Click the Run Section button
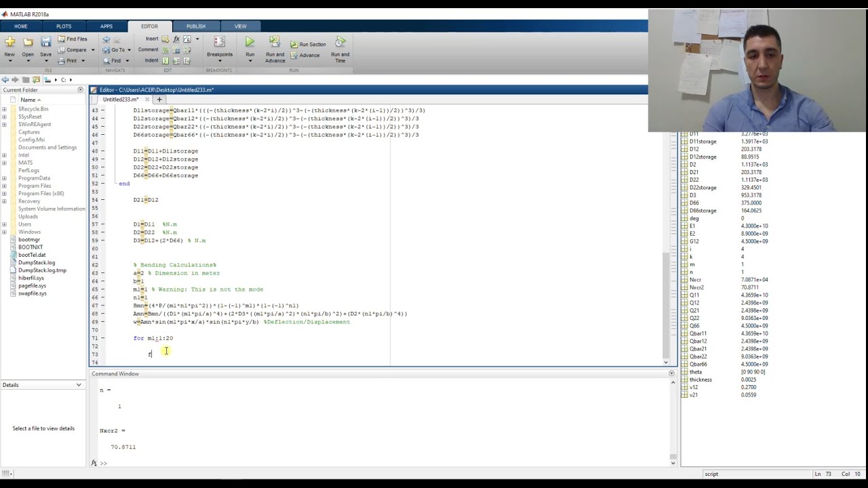868x488 pixels. click(x=309, y=44)
